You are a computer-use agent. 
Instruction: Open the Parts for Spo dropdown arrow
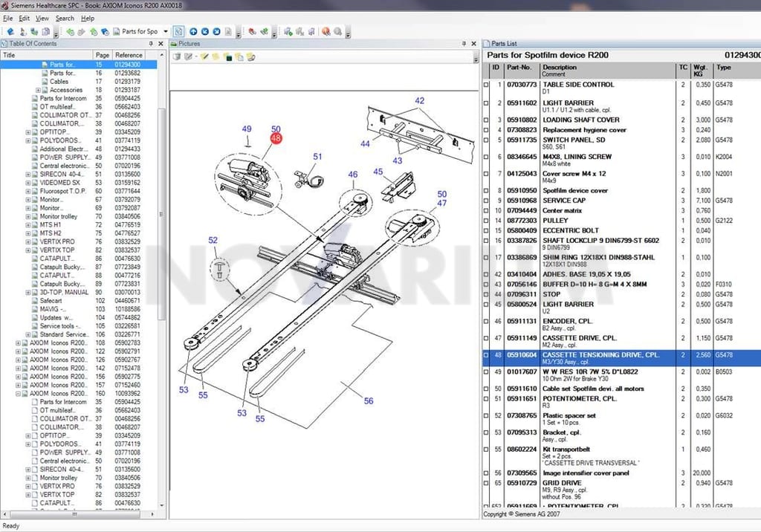166,31
